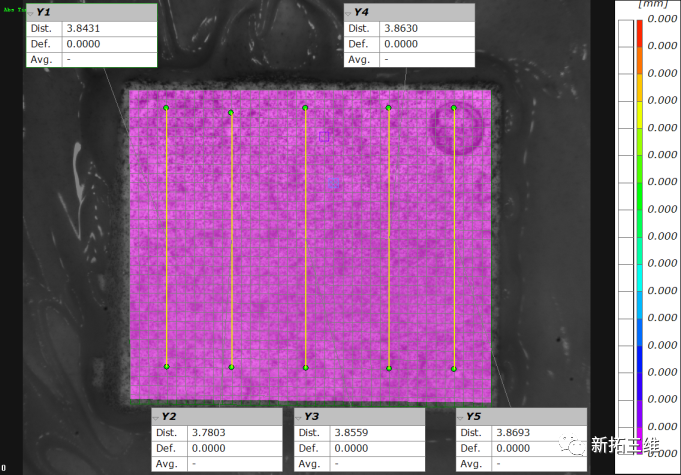Collapse the Y5 label expander arrow
The image size is (681, 475).
tap(460, 418)
